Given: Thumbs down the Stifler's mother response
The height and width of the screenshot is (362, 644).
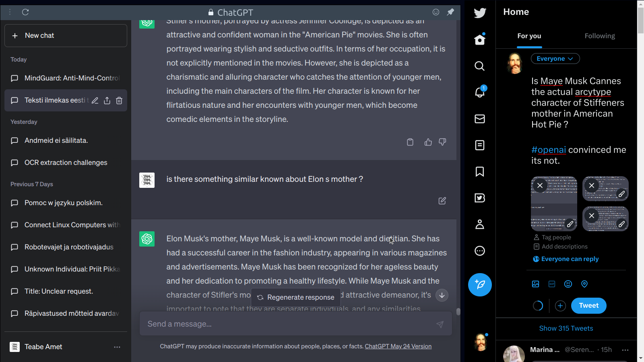Looking at the screenshot, I should [x=442, y=142].
